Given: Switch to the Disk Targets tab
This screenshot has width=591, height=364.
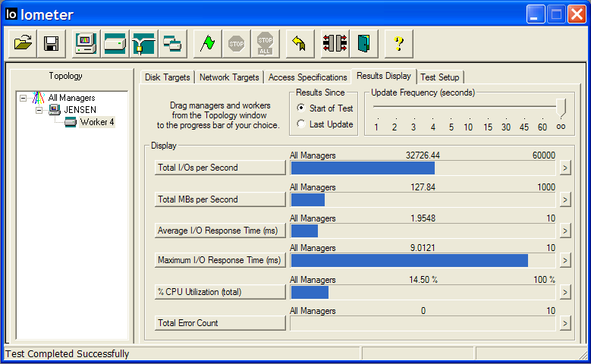Looking at the screenshot, I should point(168,77).
